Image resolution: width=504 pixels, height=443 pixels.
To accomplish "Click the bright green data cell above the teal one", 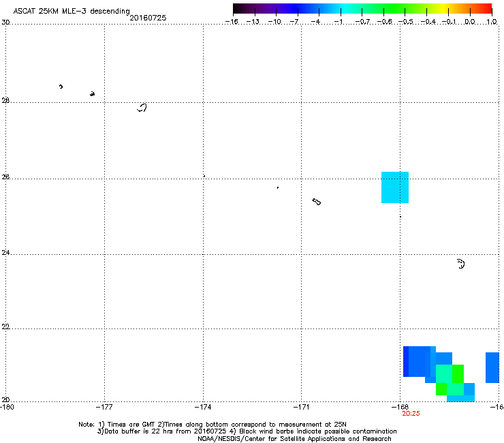I will 458,373.
